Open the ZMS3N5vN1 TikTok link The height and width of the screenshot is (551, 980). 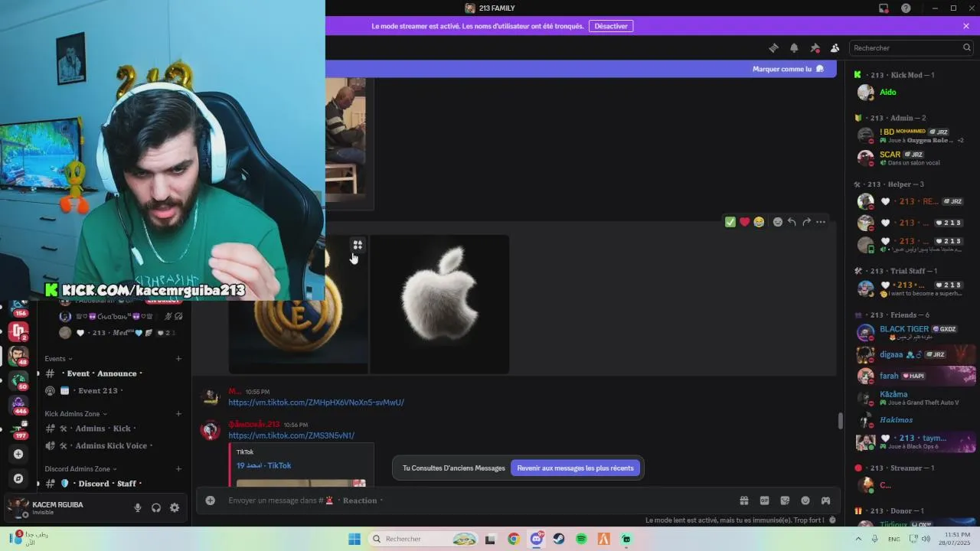pyautogui.click(x=291, y=435)
